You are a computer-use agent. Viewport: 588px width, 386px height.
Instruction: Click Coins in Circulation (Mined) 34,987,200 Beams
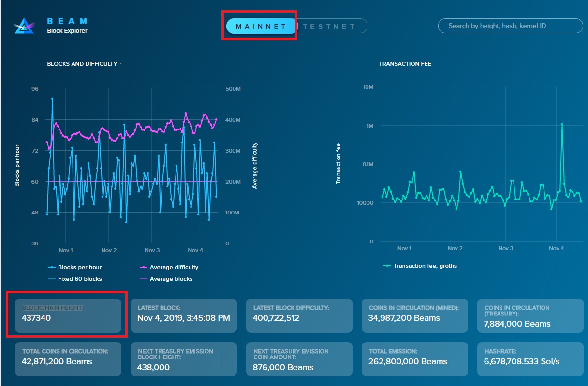[415, 316]
